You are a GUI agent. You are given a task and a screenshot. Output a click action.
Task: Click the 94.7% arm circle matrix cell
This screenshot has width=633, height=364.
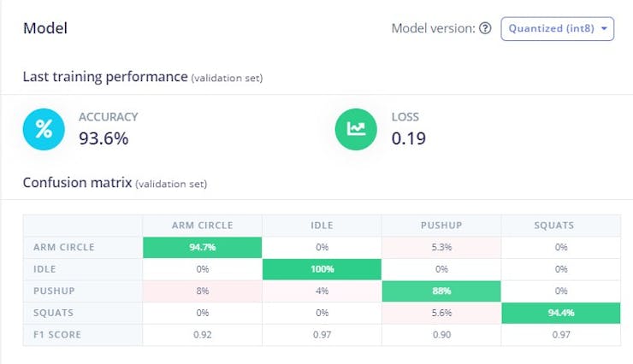(202, 247)
